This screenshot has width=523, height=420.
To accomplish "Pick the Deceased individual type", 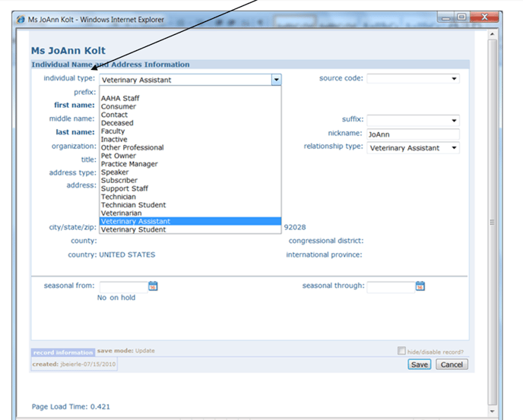I will pyautogui.click(x=117, y=123).
